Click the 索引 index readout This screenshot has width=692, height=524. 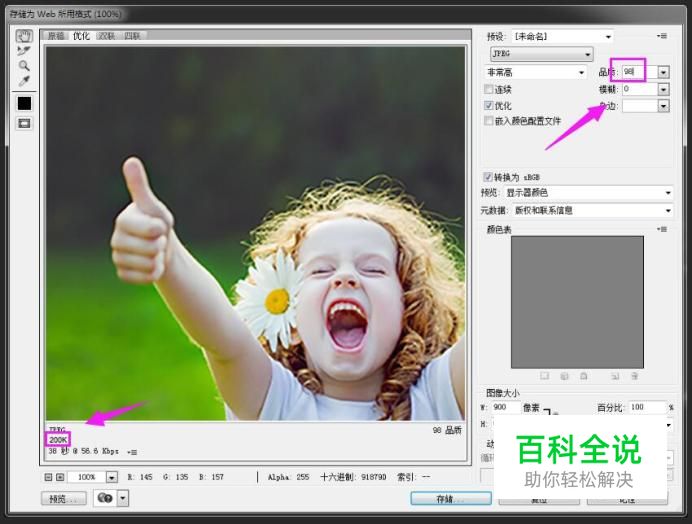click(414, 477)
